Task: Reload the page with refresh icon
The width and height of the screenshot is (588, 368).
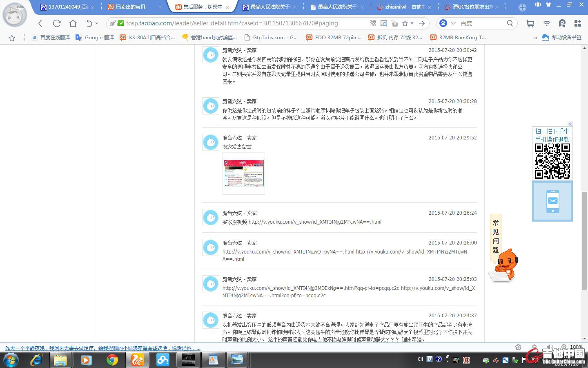Action: tap(57, 23)
